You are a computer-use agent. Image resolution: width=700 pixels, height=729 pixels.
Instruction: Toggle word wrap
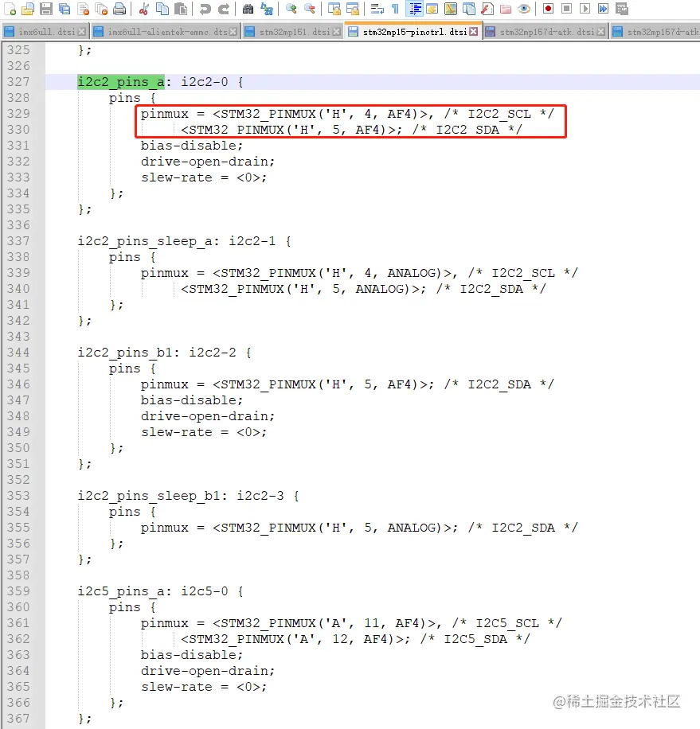point(377,9)
